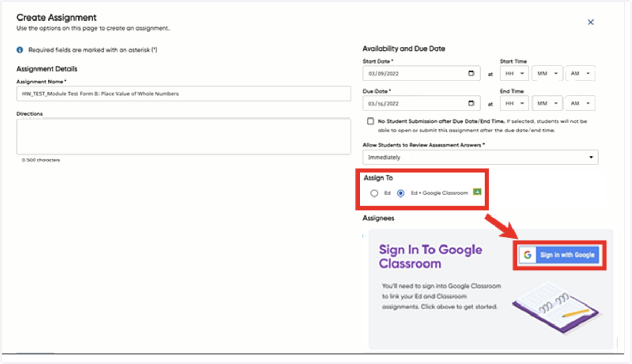
Task: Click the Availability and Due Date heading
Action: 404,48
